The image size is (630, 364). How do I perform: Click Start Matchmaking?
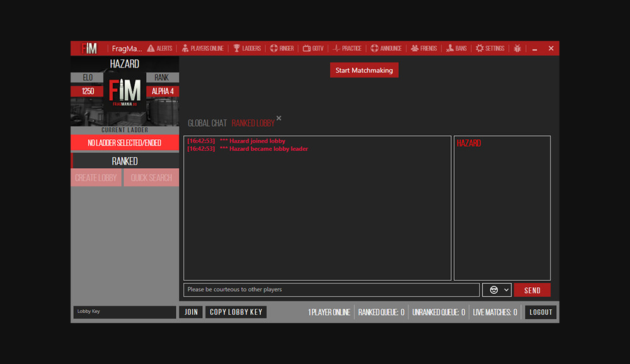tap(364, 70)
